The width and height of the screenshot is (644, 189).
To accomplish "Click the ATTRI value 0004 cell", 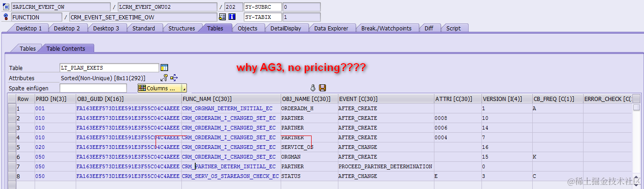I will 457,137.
